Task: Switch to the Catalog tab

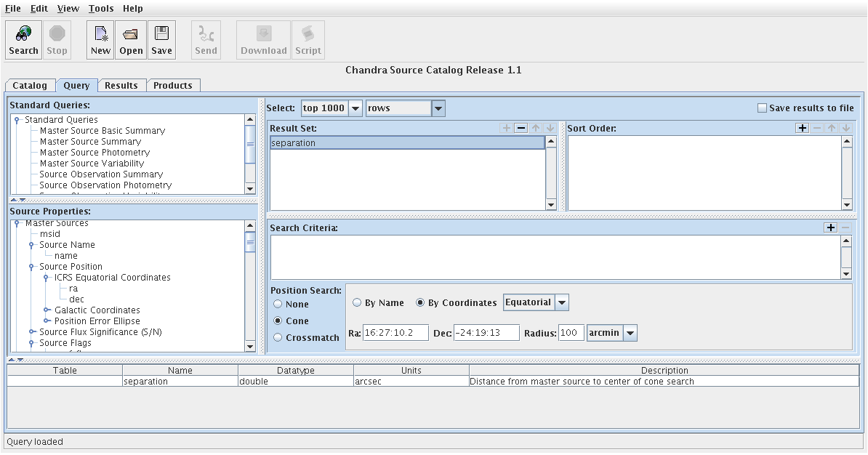Action: click(30, 85)
